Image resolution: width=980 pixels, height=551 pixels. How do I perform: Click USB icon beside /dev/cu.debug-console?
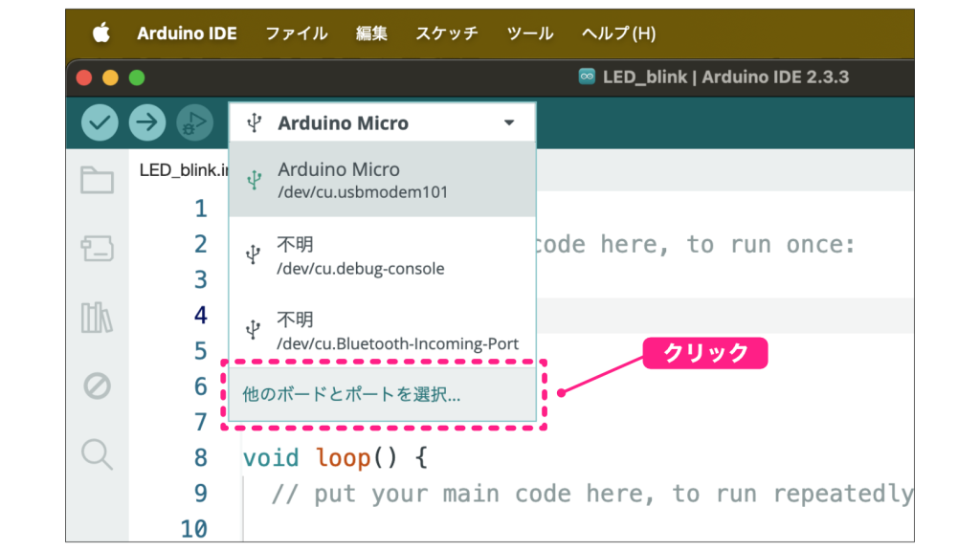[x=253, y=254]
